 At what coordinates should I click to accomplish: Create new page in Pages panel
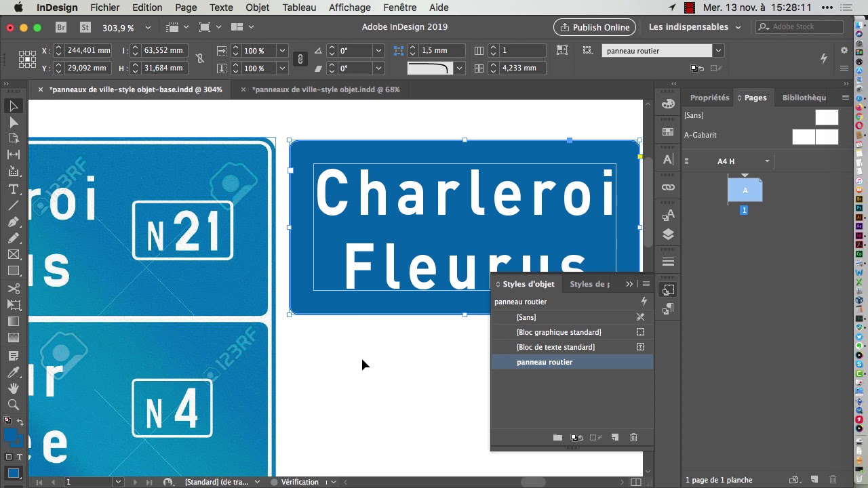[x=814, y=480]
